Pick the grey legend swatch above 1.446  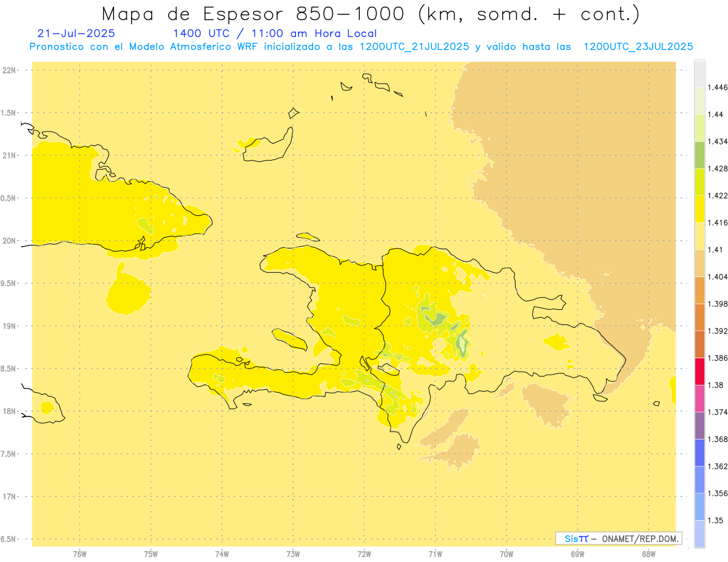pyautogui.click(x=700, y=73)
